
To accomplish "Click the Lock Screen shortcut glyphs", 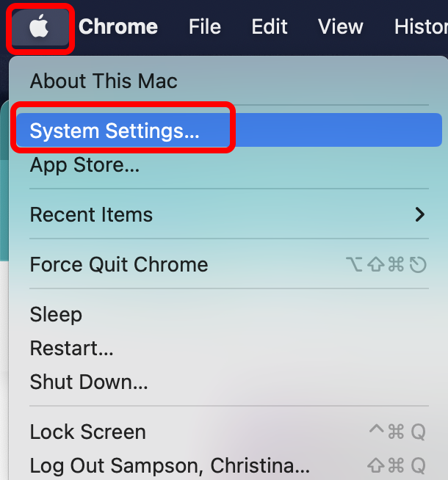I will click(397, 432).
